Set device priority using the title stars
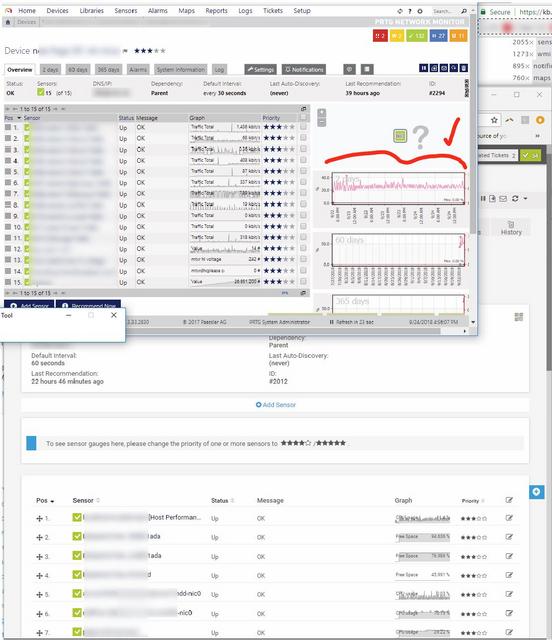 [150, 51]
